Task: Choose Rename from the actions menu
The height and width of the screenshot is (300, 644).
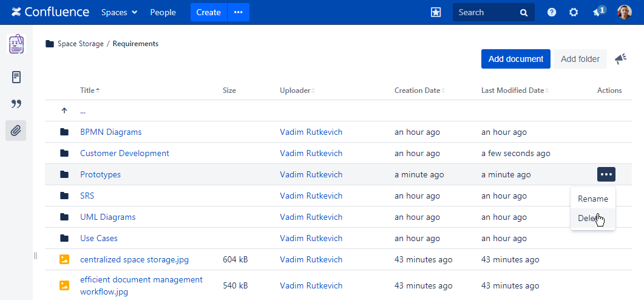Action: [592, 199]
